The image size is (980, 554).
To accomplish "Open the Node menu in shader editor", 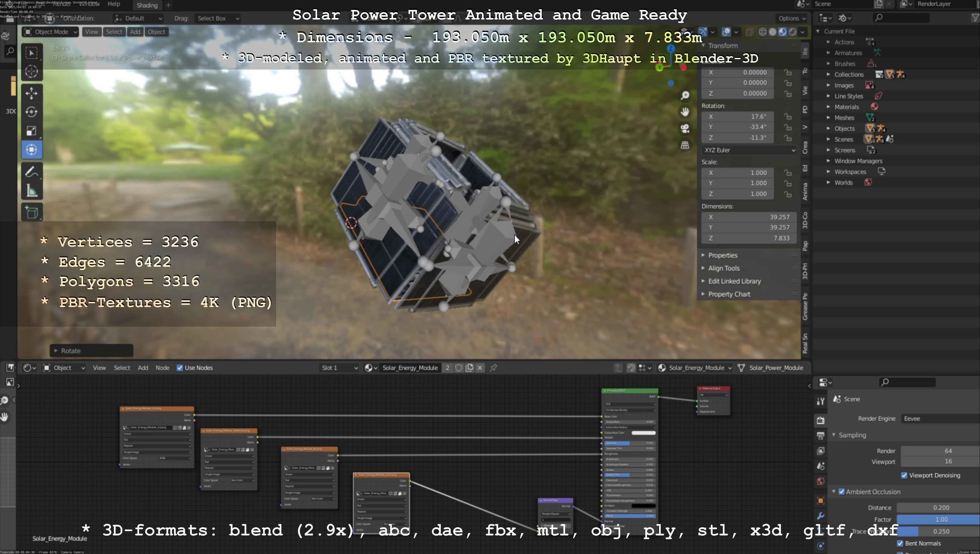I will [162, 368].
